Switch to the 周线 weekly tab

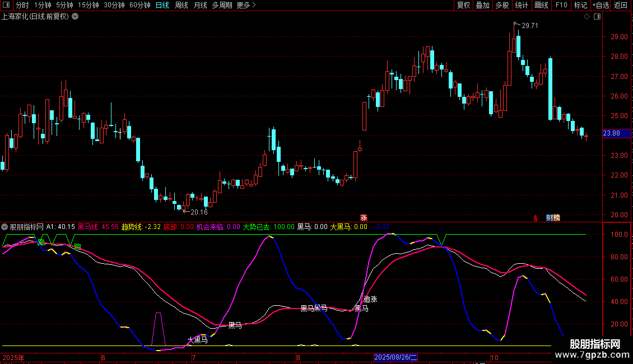(181, 6)
